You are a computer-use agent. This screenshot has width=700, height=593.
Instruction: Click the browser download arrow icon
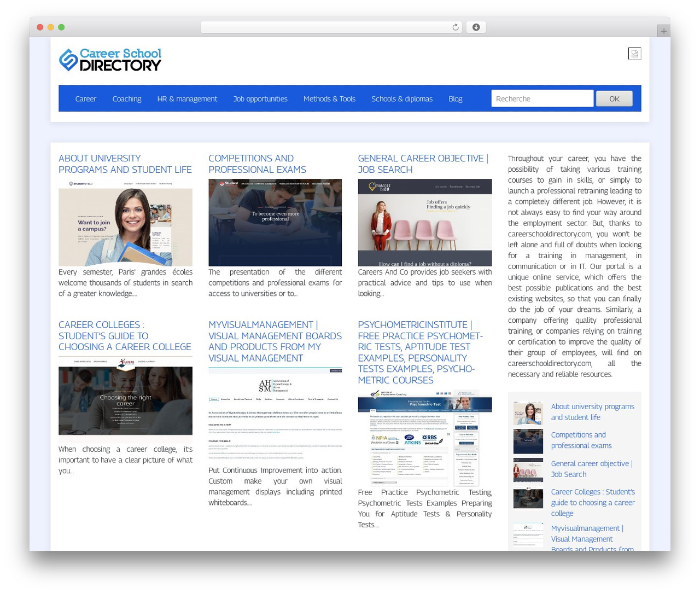click(x=476, y=27)
